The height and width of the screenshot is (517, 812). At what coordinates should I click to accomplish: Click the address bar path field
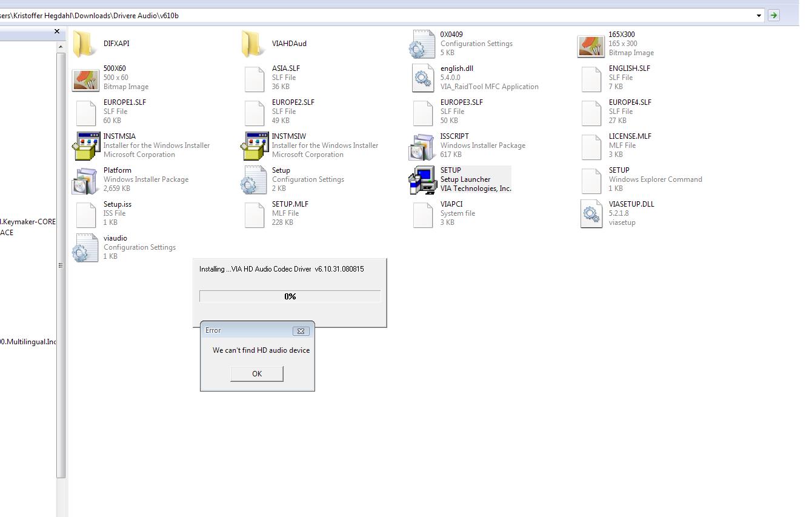pyautogui.click(x=377, y=16)
